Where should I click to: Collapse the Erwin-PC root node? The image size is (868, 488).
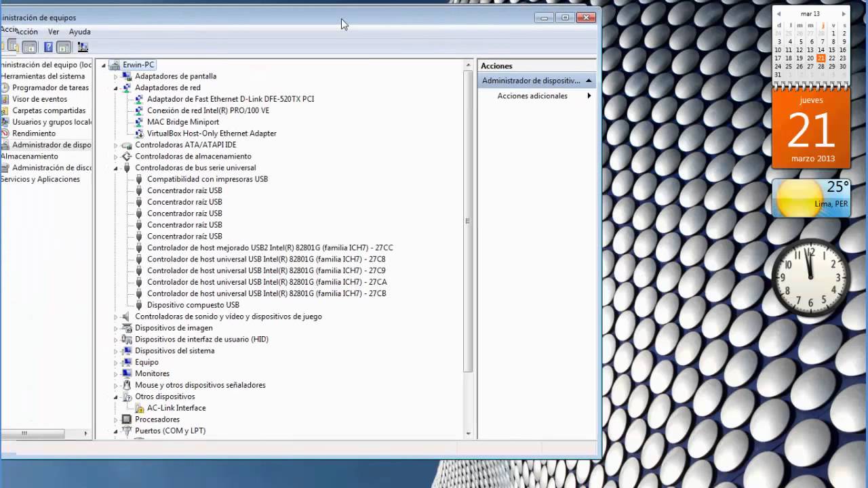coord(104,65)
